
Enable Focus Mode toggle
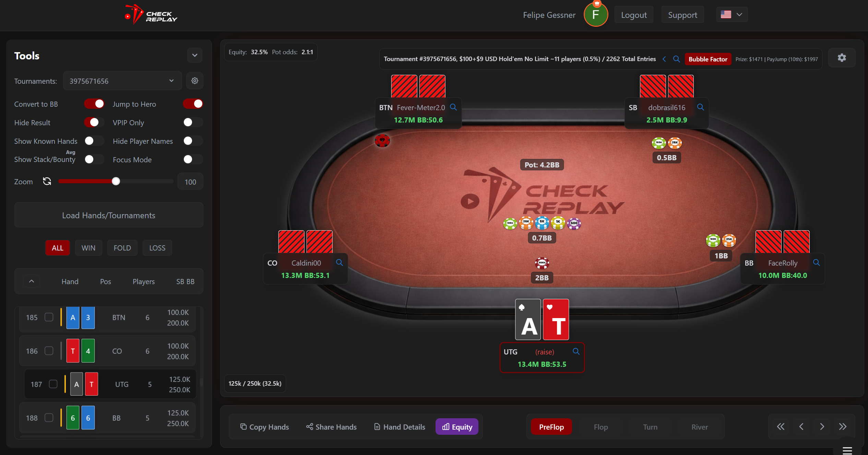[x=193, y=159]
